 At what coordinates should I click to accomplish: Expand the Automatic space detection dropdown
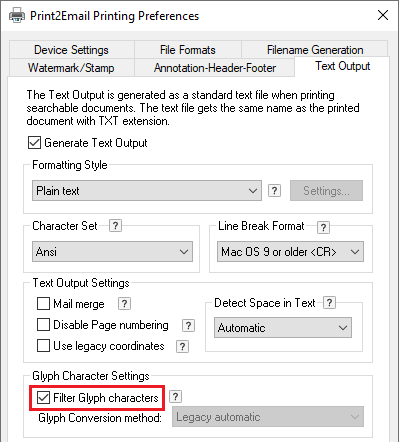(x=283, y=328)
